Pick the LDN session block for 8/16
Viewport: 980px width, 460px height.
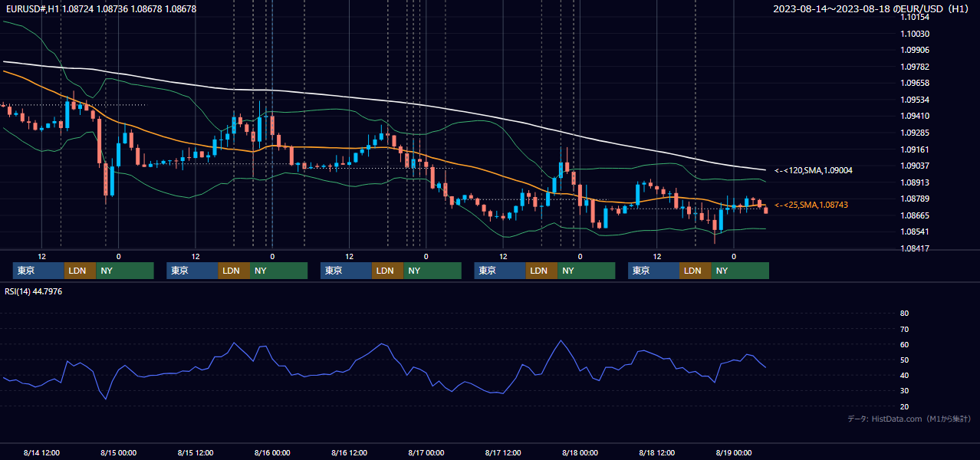pyautogui.click(x=388, y=271)
